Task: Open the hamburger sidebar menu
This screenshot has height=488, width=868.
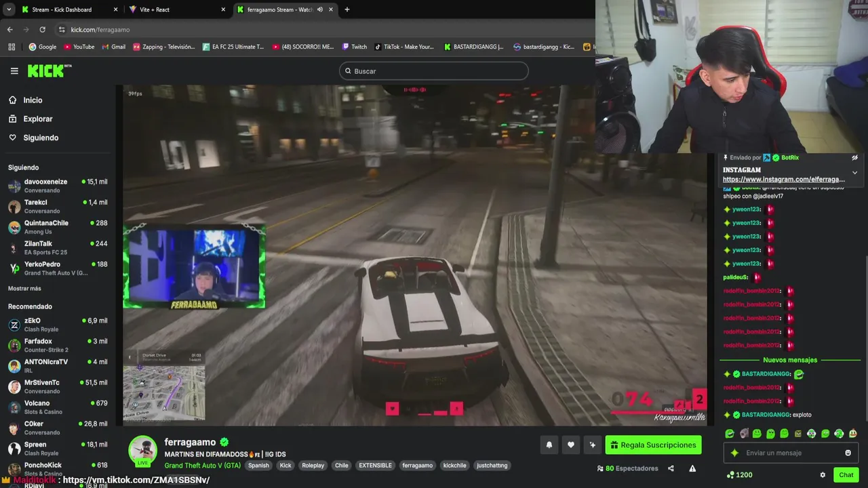Action: click(x=14, y=70)
